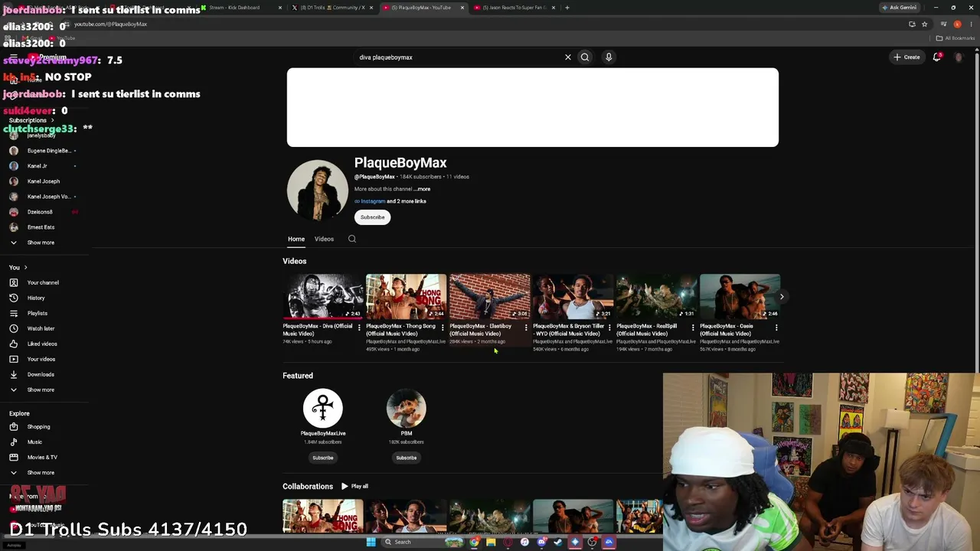The width and height of the screenshot is (980, 551).
Task: Subscribe to featured channel PlaqueBoyMaxLive
Action: coord(323,458)
